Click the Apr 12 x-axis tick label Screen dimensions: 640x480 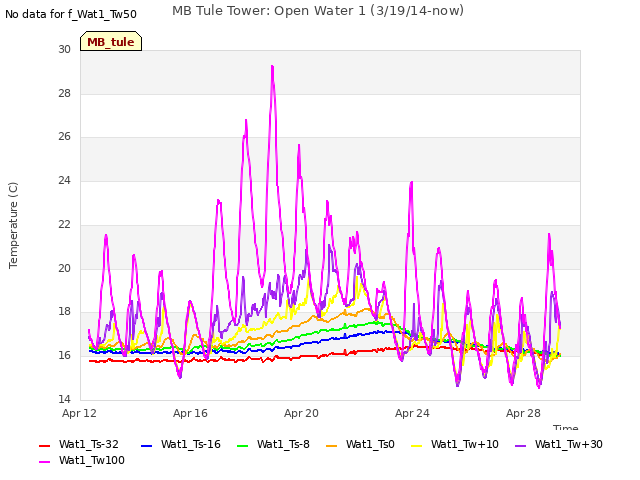79,413
